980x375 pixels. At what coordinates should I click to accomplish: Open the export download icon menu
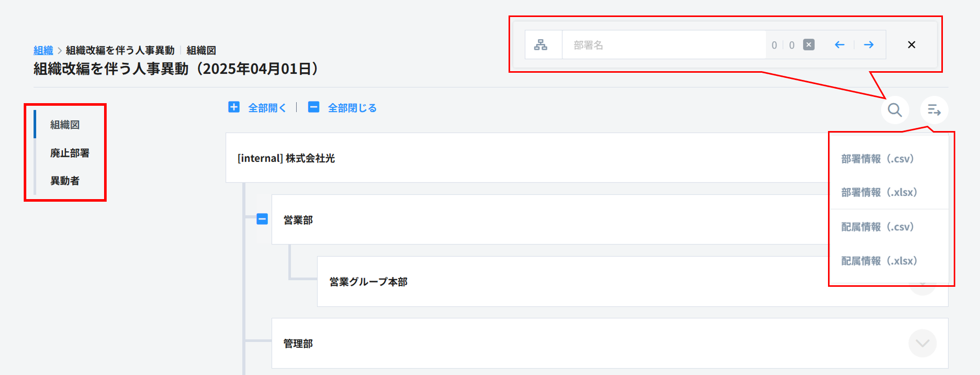(934, 110)
